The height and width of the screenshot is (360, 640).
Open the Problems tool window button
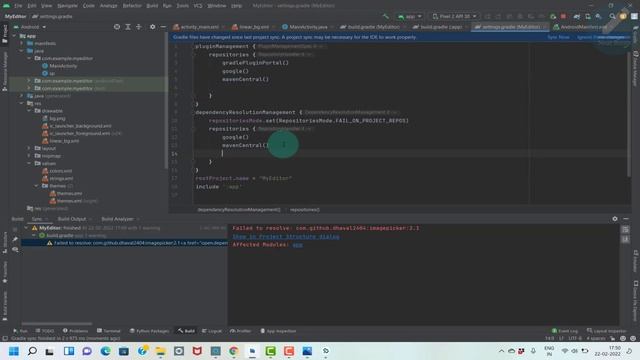click(x=76, y=331)
